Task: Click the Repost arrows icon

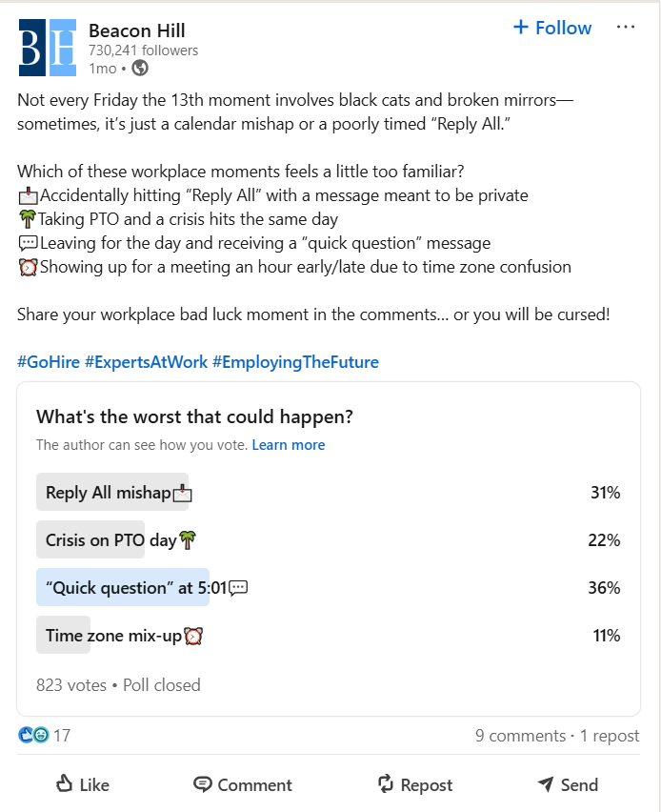Action: tap(386, 783)
